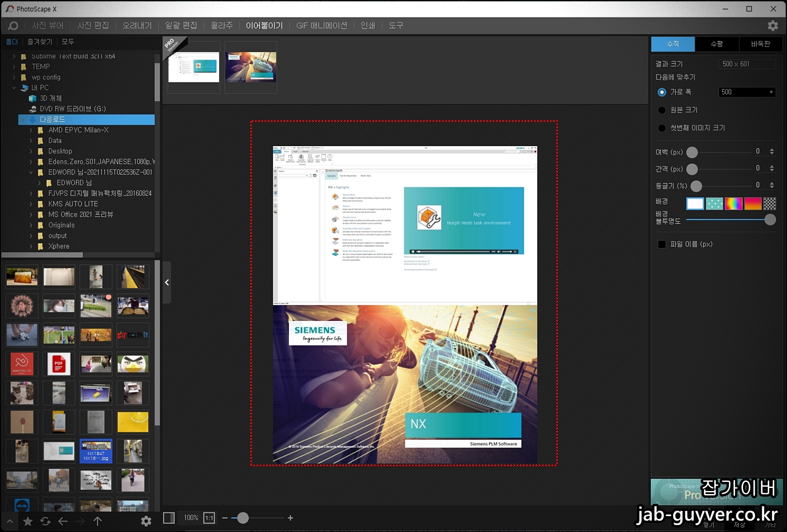Select the penguin image thumbnail

133,364
